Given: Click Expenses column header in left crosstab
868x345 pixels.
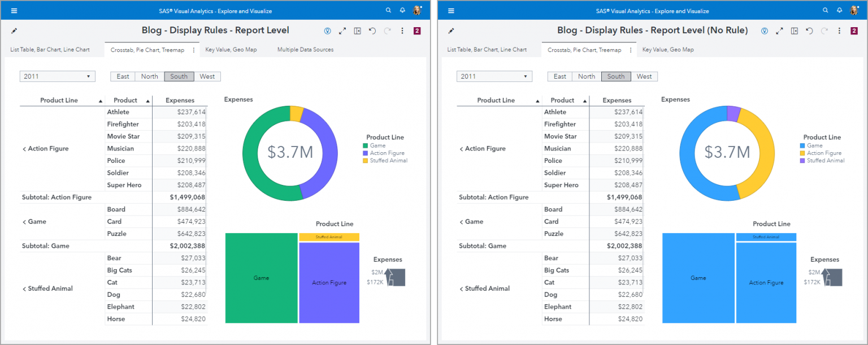Looking at the screenshot, I should tap(180, 101).
